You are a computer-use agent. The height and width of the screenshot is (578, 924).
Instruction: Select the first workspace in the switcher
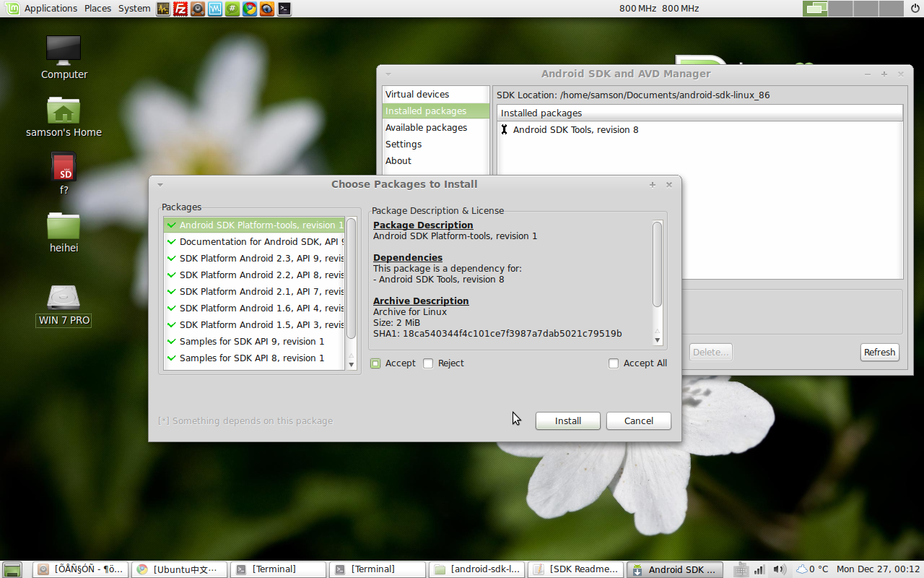[816, 9]
